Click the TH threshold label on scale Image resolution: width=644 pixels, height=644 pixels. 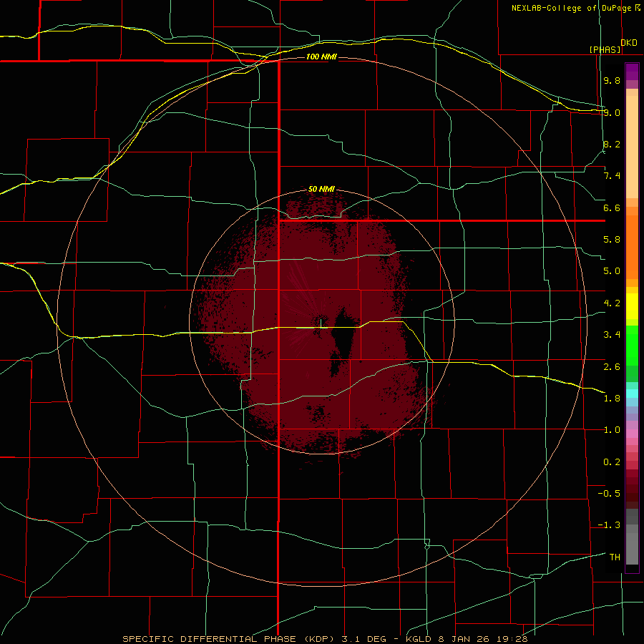click(x=615, y=557)
